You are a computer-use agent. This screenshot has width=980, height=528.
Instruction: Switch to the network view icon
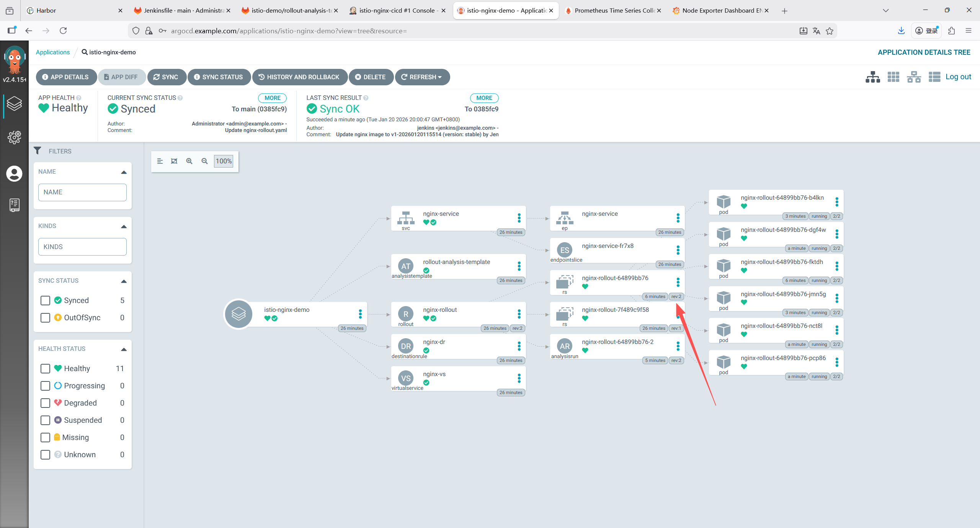point(914,77)
